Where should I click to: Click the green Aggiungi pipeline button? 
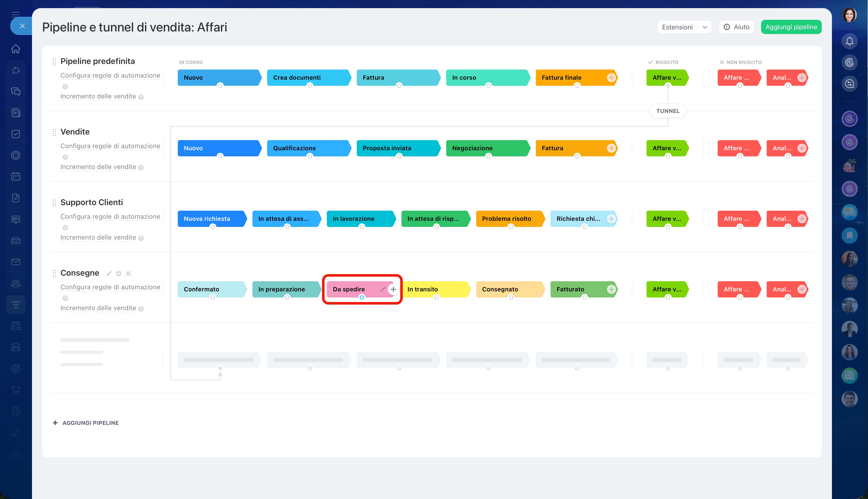pos(791,27)
